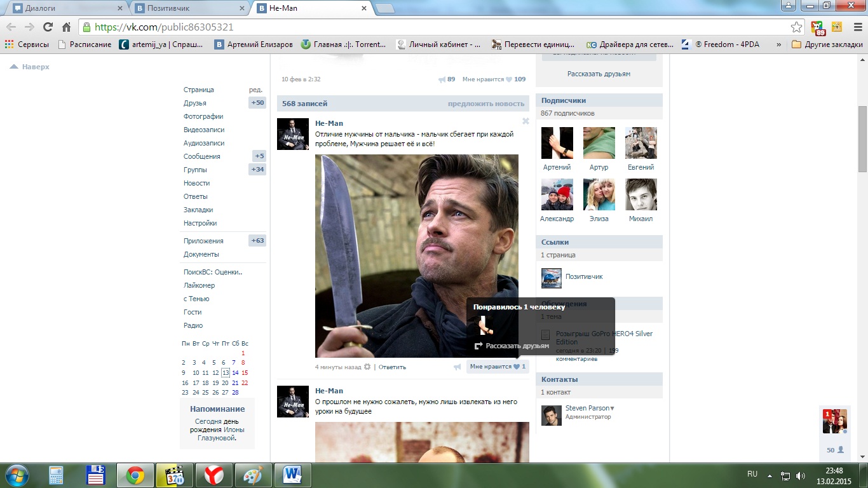Open subscriber Артемий's avatar
The width and height of the screenshot is (868, 488).
click(557, 143)
